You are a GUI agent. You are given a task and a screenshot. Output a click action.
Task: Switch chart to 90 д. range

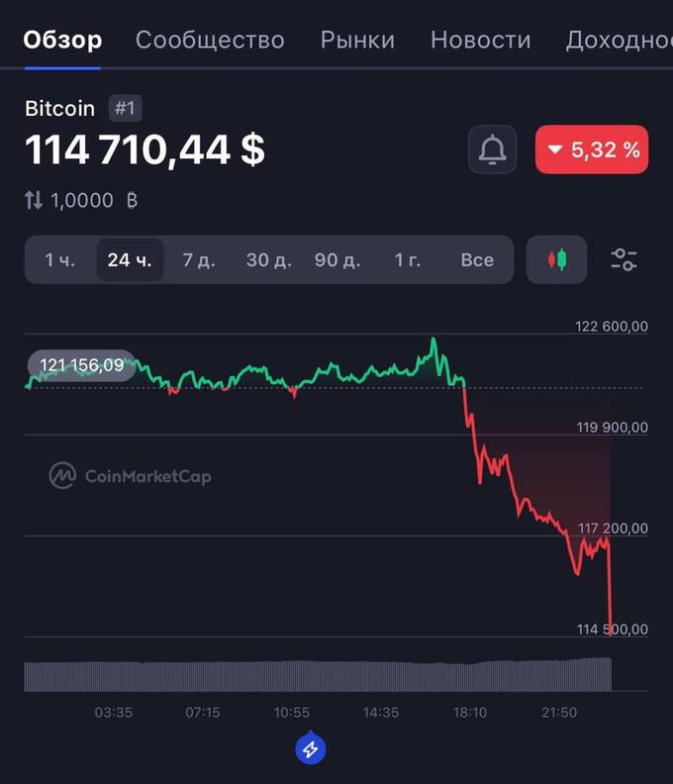tap(337, 260)
